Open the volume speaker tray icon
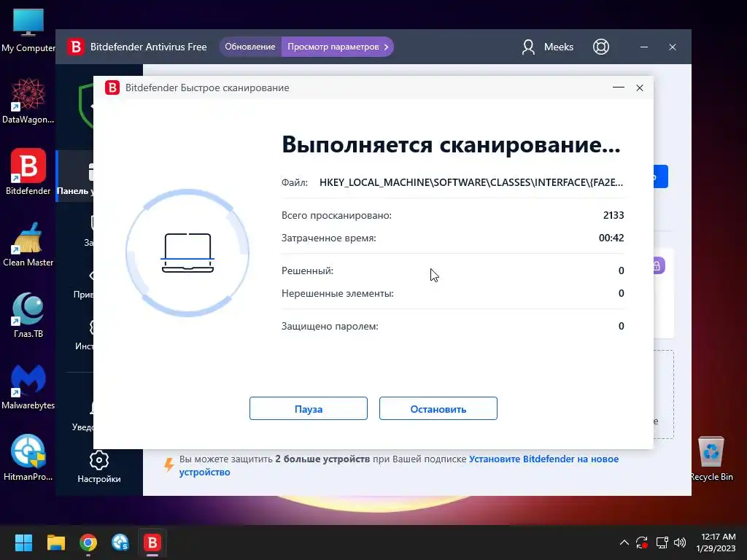This screenshot has width=747, height=560. coord(680,542)
